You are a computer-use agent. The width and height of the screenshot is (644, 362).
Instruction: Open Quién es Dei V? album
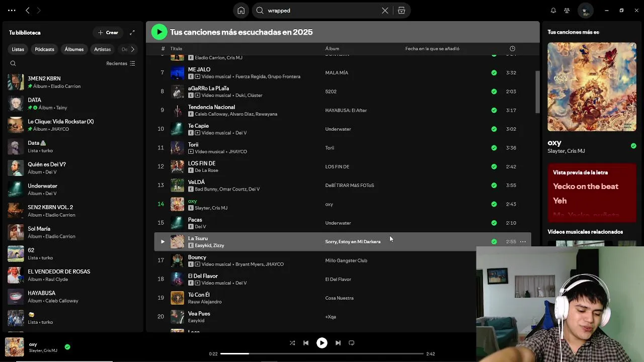click(x=73, y=168)
